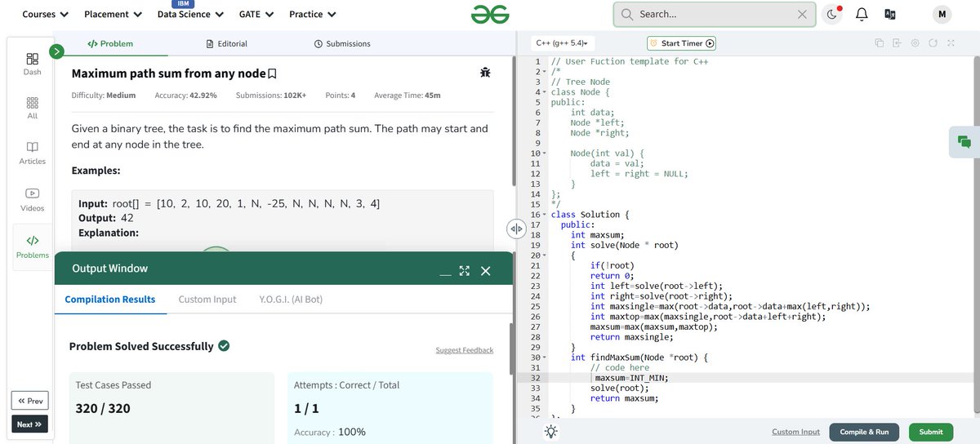Viewport: 980px width, 444px height.
Task: Copy code using editor copy icon
Action: (x=879, y=43)
